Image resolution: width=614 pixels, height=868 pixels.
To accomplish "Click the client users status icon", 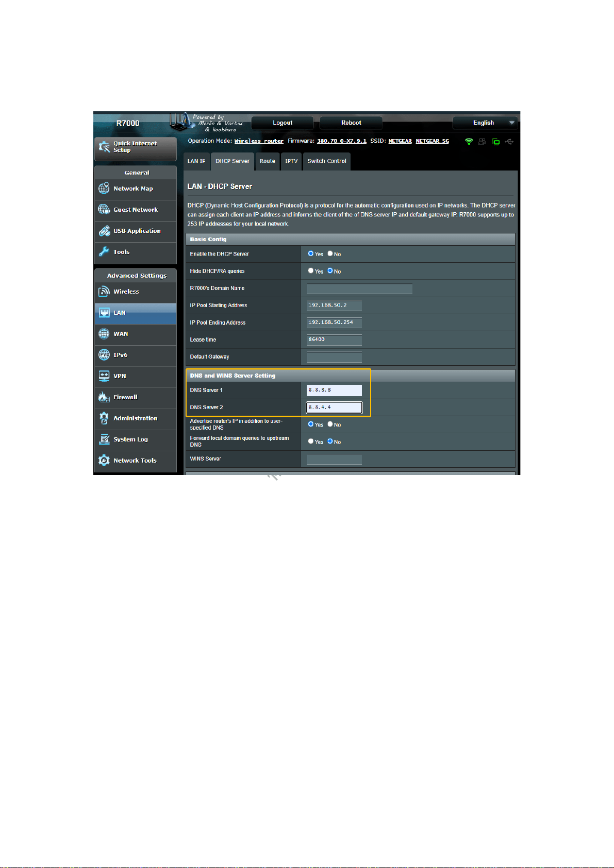I will point(482,141).
